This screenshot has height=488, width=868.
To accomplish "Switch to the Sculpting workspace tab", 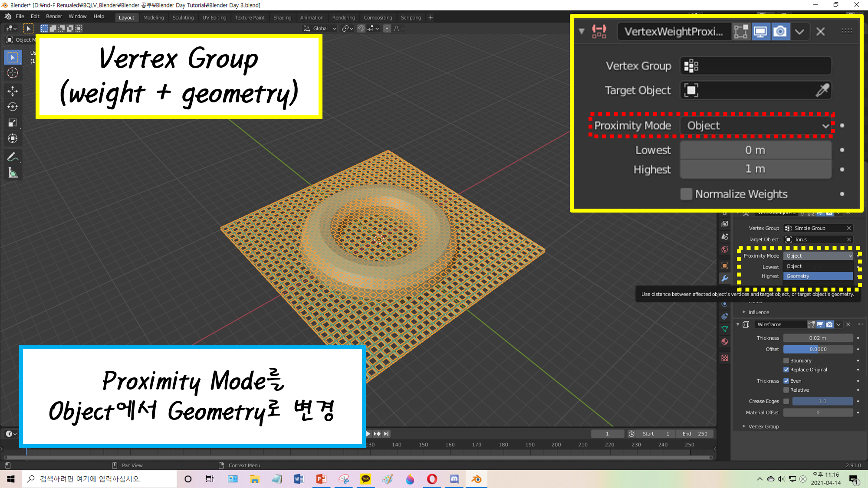I will point(183,18).
